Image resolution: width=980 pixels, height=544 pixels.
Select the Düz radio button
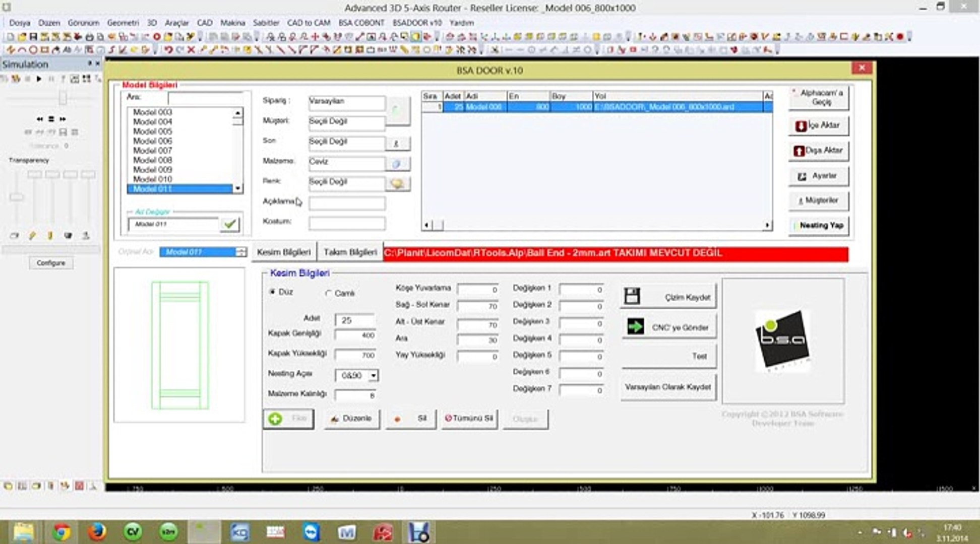point(273,292)
